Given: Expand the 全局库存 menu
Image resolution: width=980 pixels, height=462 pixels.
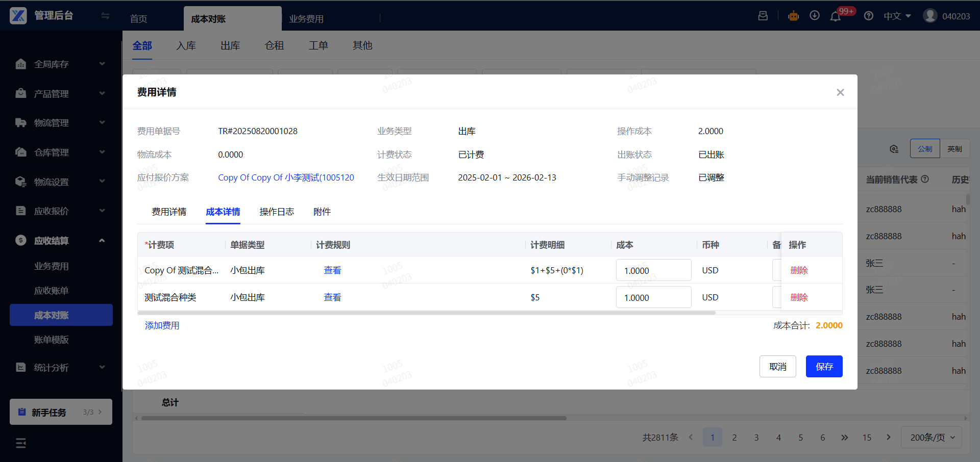Looking at the screenshot, I should 102,64.
